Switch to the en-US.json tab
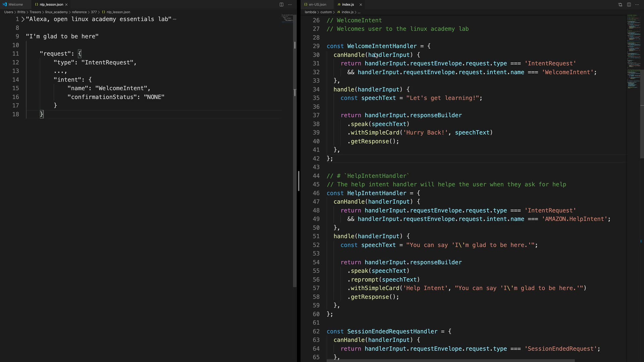Screen dimensions: 644x362 click(317, 4)
